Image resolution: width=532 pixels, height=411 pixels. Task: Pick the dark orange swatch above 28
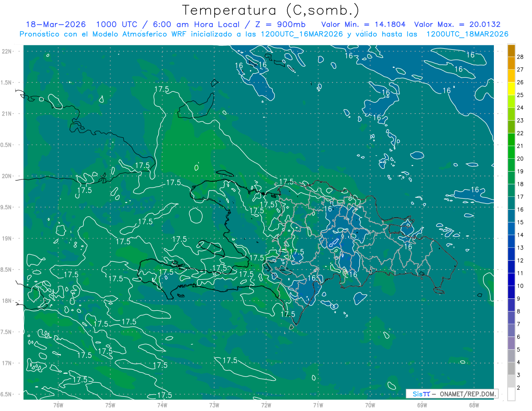point(511,50)
